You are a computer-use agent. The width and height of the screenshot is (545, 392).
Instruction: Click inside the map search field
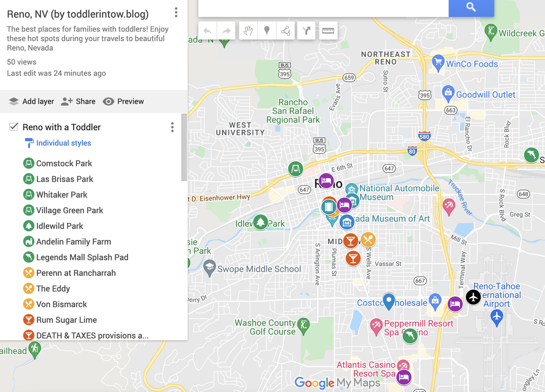coord(323,7)
